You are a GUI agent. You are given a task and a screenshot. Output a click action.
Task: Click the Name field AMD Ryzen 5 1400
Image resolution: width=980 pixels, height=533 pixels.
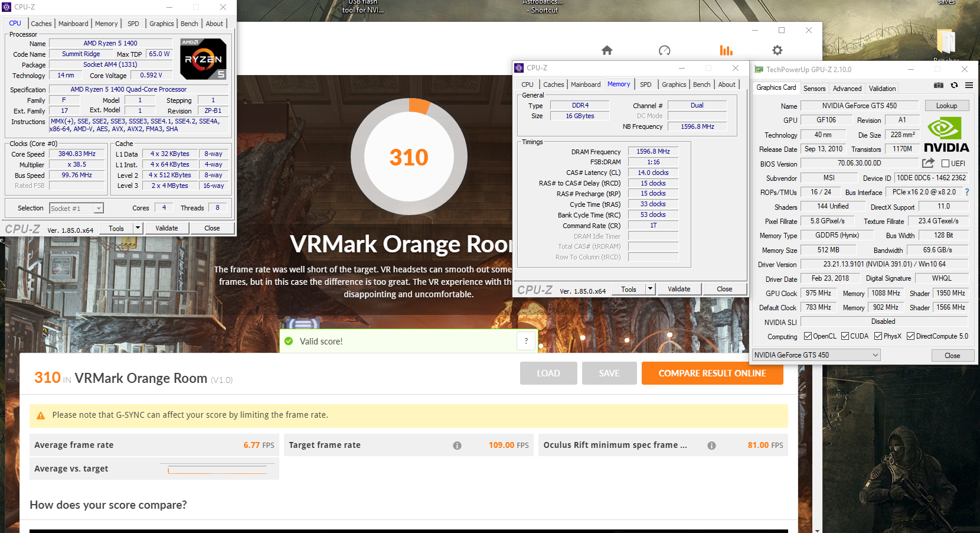click(110, 43)
